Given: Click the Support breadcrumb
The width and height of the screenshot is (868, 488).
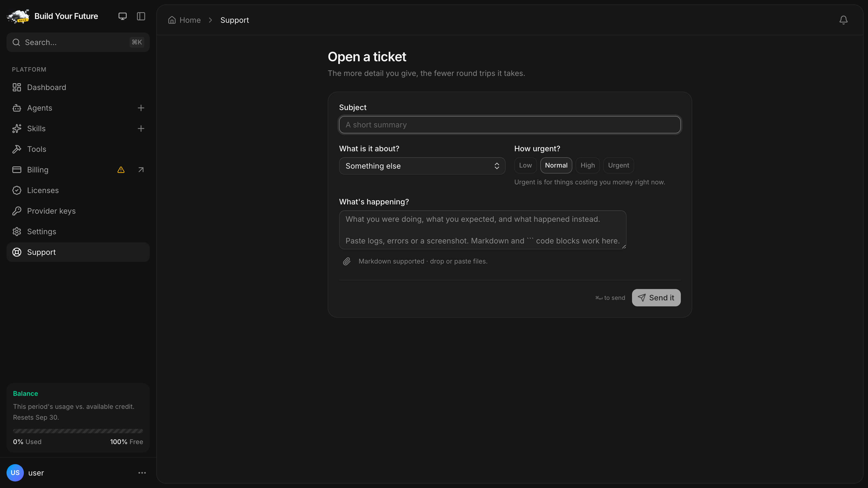Looking at the screenshot, I should point(235,20).
